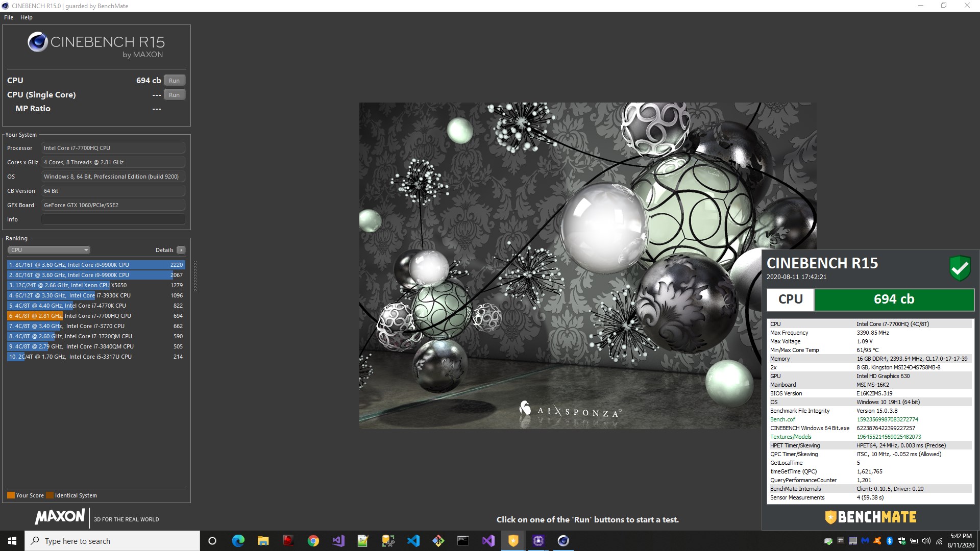Open Malwarebytes tray icon

pyautogui.click(x=865, y=541)
